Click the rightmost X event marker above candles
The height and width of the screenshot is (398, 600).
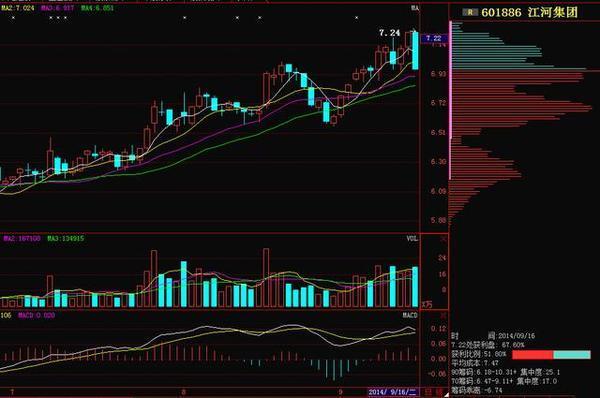coord(357,18)
